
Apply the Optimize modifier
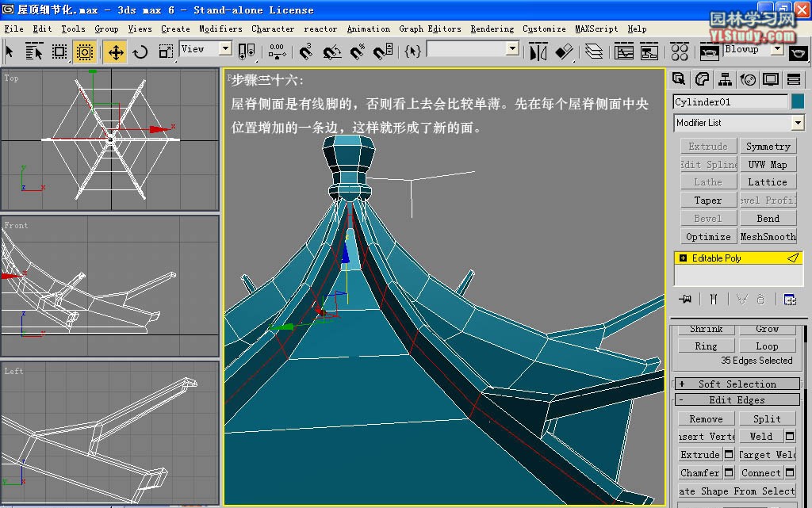[x=708, y=236]
